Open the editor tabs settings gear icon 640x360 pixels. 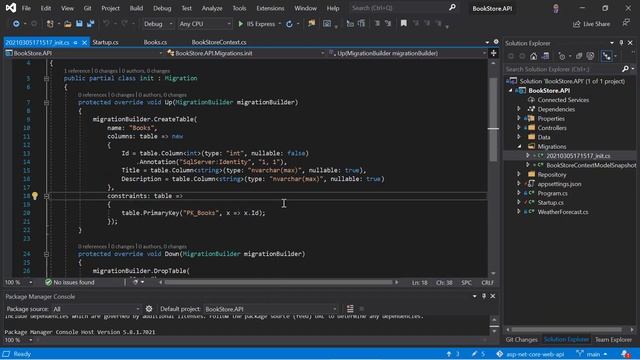(496, 42)
